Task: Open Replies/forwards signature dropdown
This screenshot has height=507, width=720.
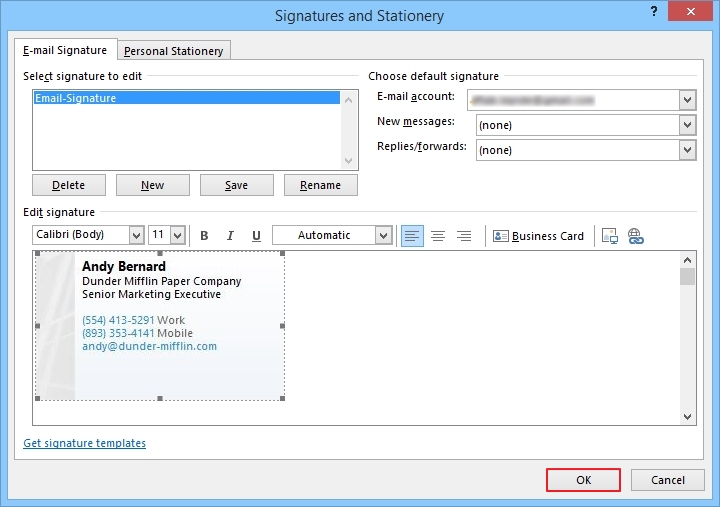Action: pyautogui.click(x=687, y=150)
